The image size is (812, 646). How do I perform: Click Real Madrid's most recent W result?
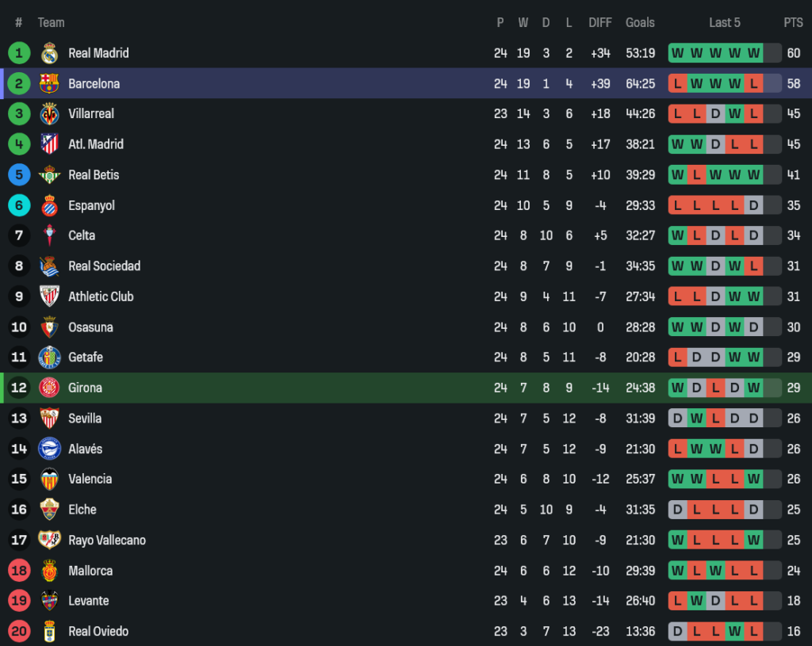(x=753, y=53)
